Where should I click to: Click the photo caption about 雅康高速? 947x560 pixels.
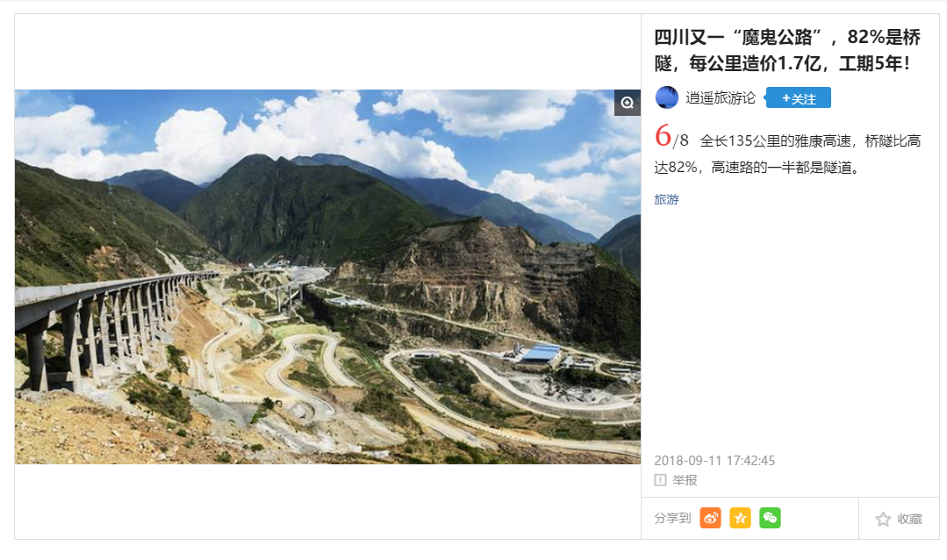click(x=787, y=154)
